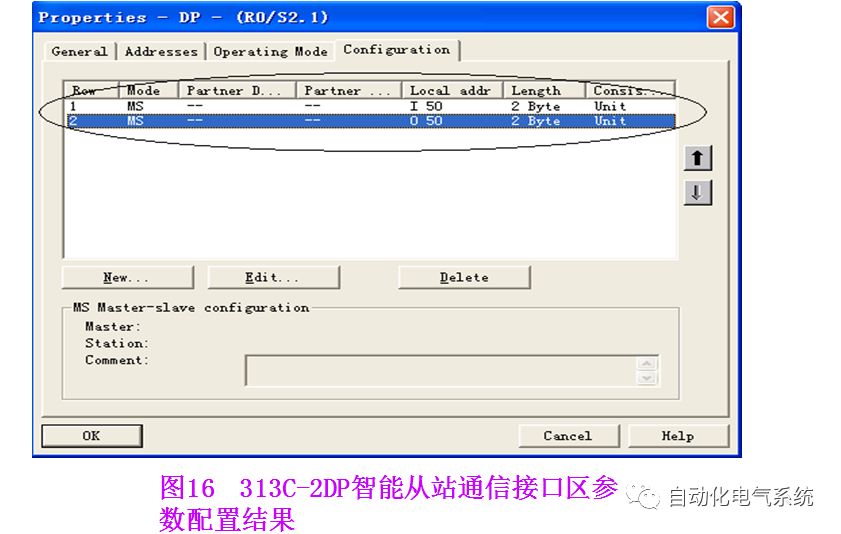Click the Delete button
This screenshot has width=841, height=534.
(464, 277)
